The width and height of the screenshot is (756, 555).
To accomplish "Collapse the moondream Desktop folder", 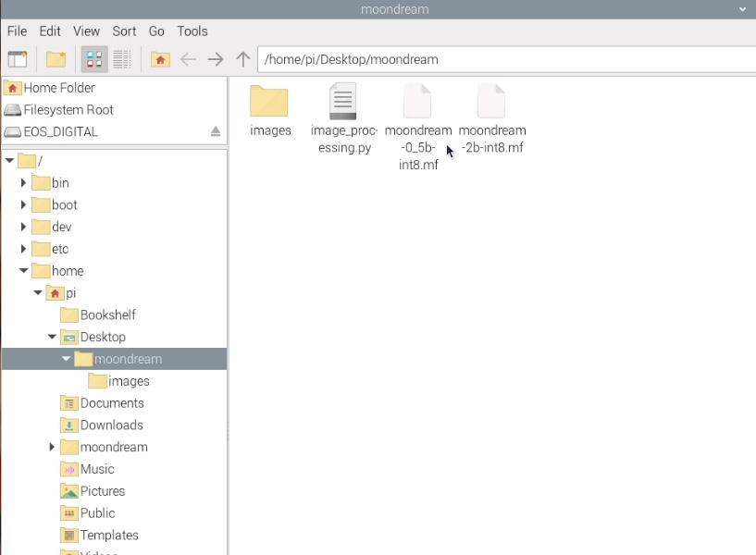I will [x=66, y=359].
